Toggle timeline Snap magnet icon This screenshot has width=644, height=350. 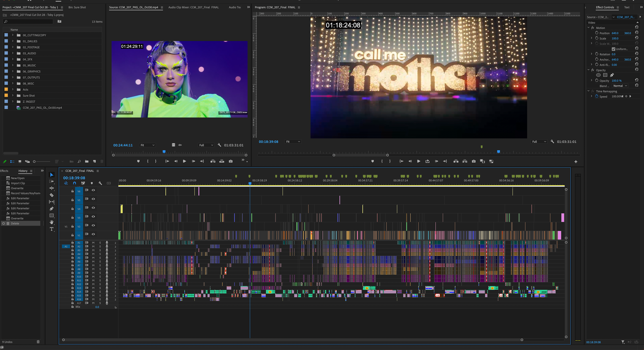click(x=74, y=183)
